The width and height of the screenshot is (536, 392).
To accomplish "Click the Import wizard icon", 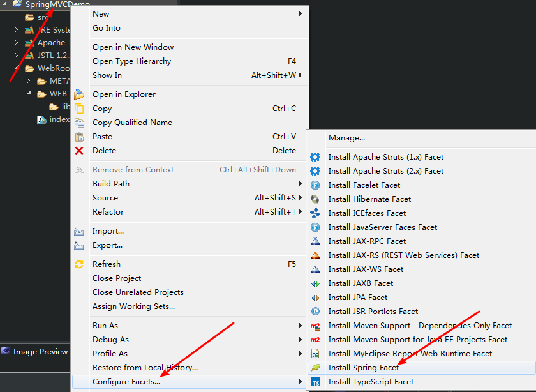I will (79, 230).
